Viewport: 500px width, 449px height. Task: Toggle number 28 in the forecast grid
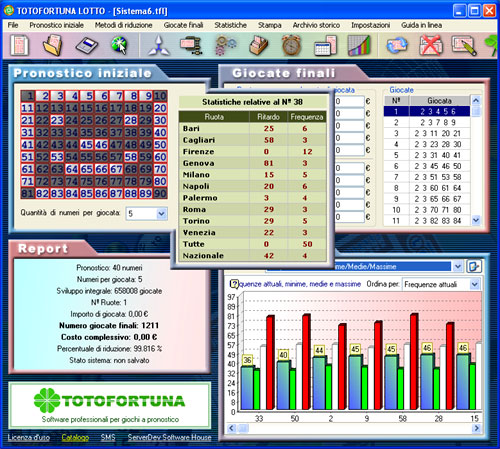pos(131,120)
